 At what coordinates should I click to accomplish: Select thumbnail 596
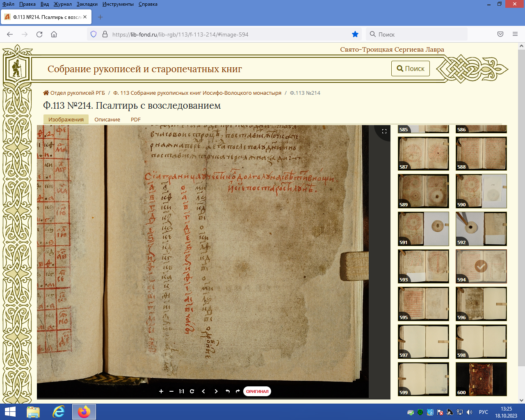481,304
